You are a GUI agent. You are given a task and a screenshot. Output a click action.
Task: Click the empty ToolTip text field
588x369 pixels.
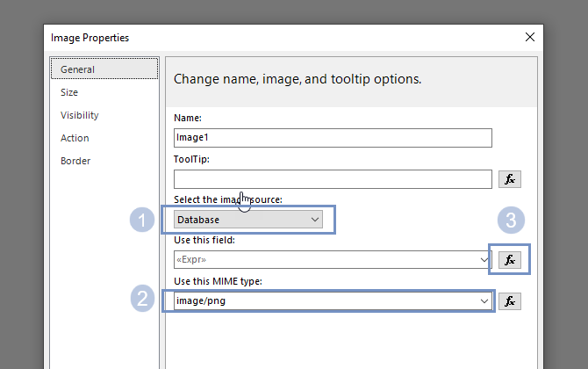pyautogui.click(x=333, y=179)
